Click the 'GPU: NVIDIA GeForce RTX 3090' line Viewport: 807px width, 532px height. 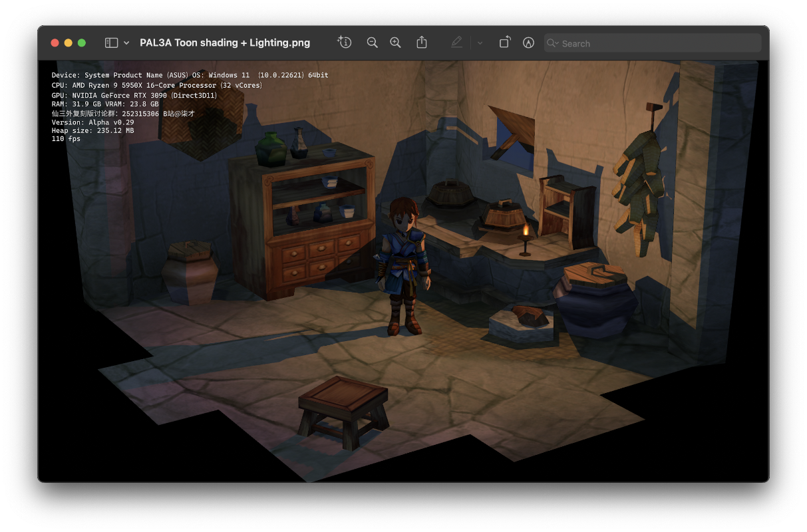point(134,95)
